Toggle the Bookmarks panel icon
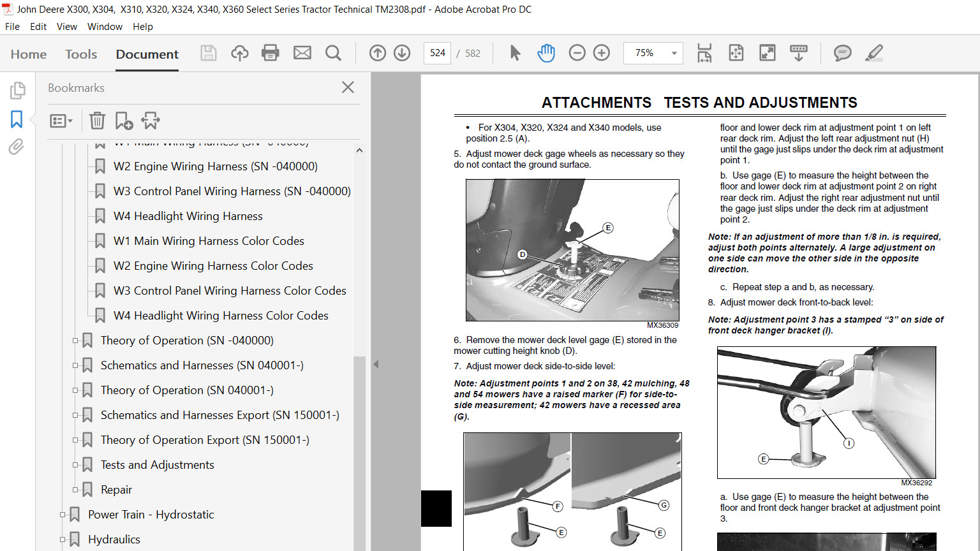The image size is (980, 551). [x=17, y=119]
